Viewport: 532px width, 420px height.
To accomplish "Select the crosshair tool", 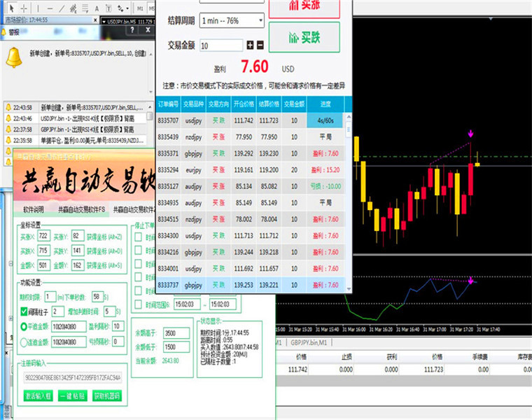I will [x=24, y=8].
